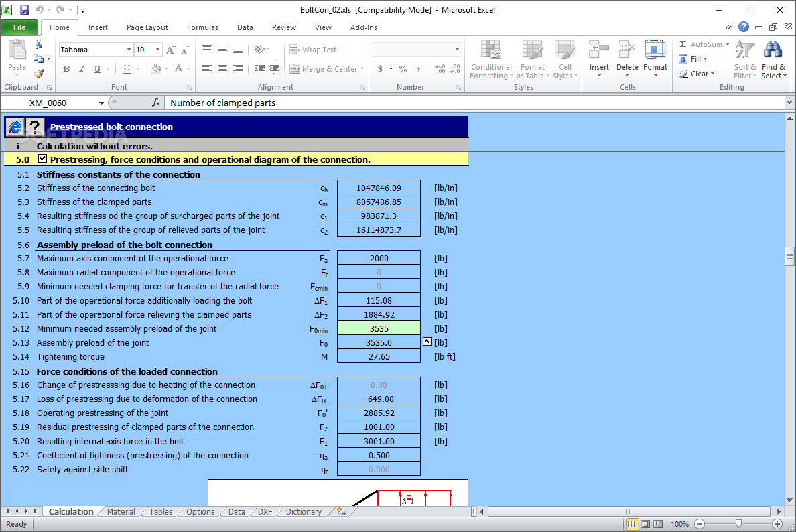Click the Excel Help icon in the ribbon corner
This screenshot has height=532, width=796.
tap(744, 27)
